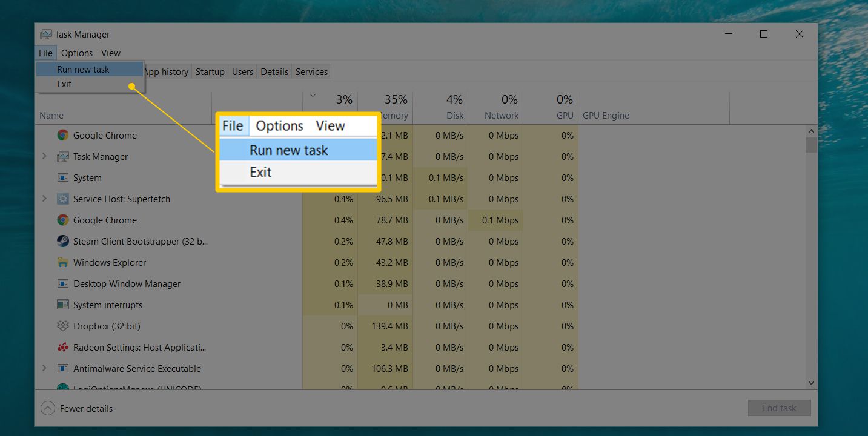Select the Service Host: Superfetch name

[x=122, y=199]
